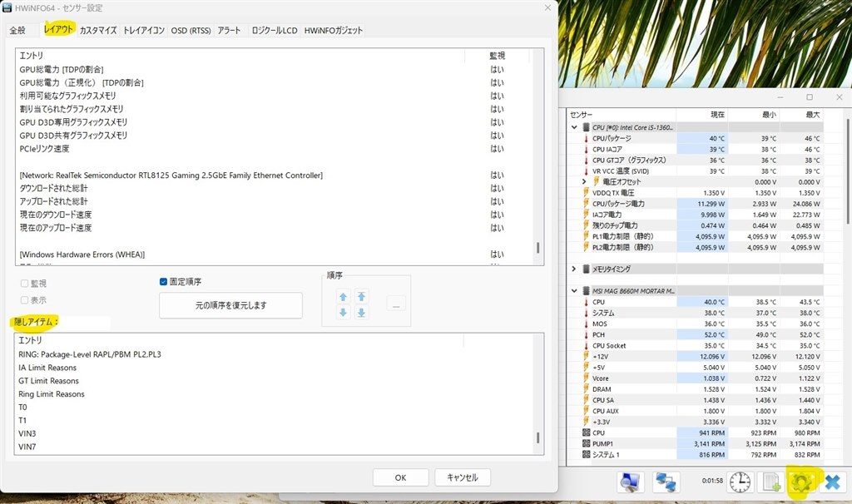Collapse the CPU Intel Core i5-1360 group
The height and width of the screenshot is (504, 852).
pos(573,127)
